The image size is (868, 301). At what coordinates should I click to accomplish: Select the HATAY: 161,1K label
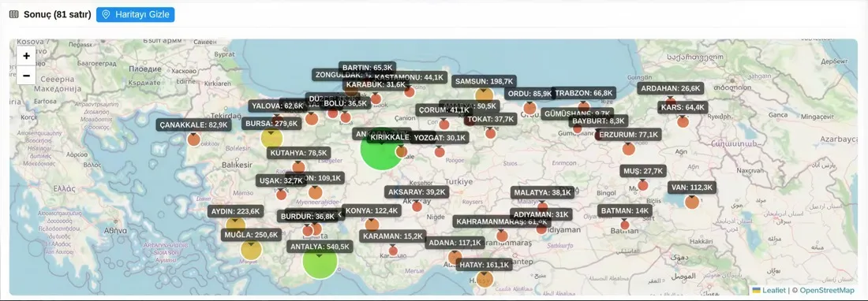(485, 265)
